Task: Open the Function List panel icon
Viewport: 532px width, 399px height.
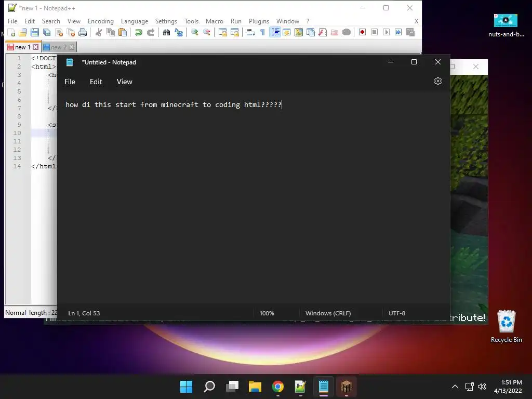Action: point(323,32)
